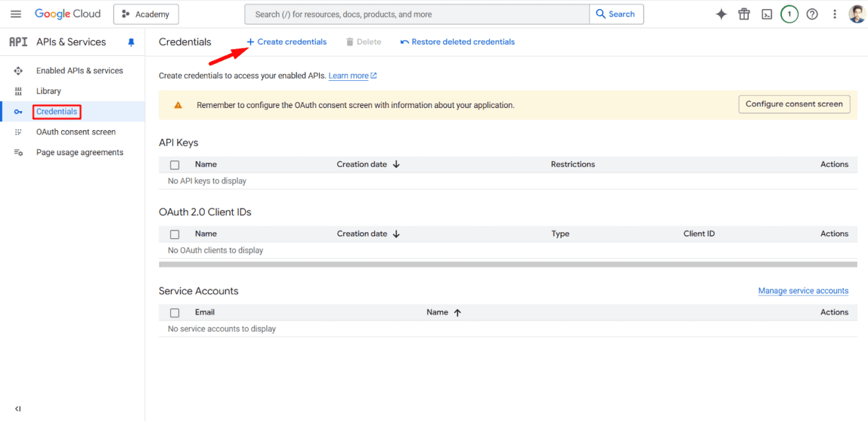The width and height of the screenshot is (868, 421).
Task: Select all Service Accounts checkbox
Action: tap(175, 312)
